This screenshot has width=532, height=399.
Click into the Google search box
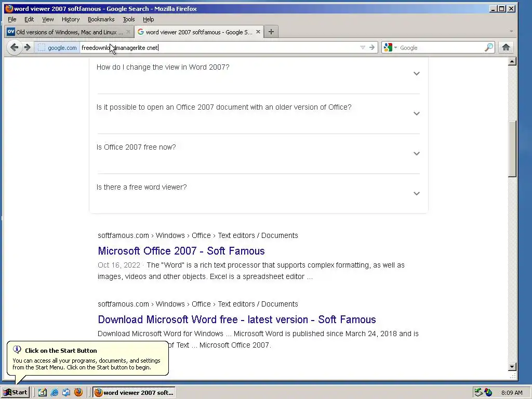(441, 48)
